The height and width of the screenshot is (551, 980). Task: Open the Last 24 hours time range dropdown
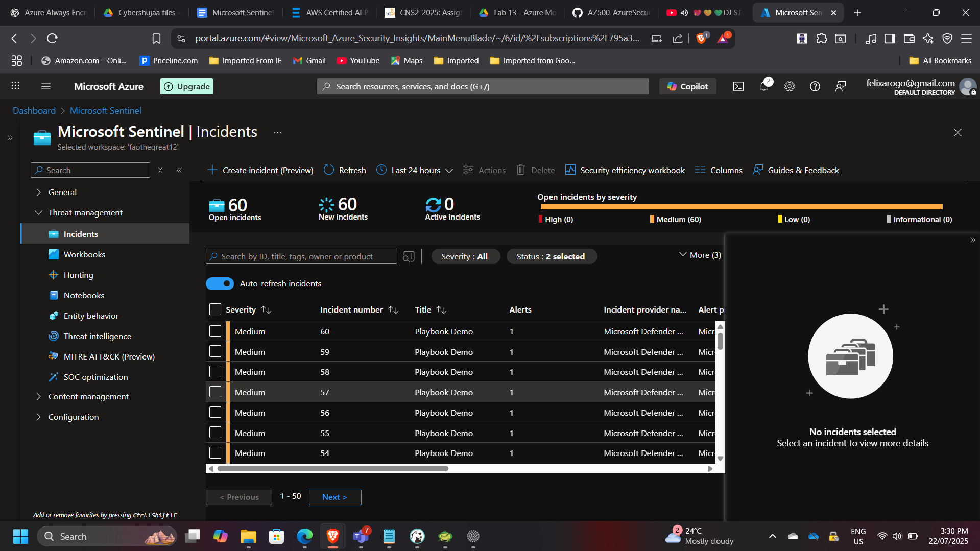[x=415, y=170]
